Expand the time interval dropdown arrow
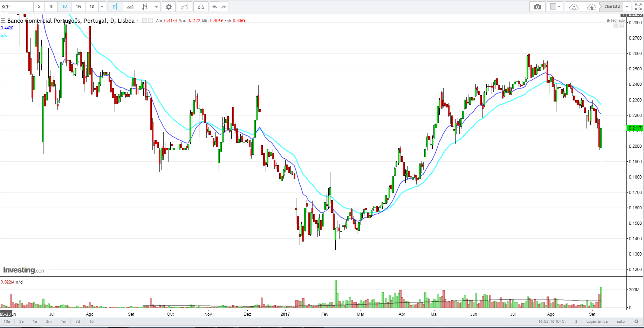The height and width of the screenshot is (328, 644). (102, 7)
